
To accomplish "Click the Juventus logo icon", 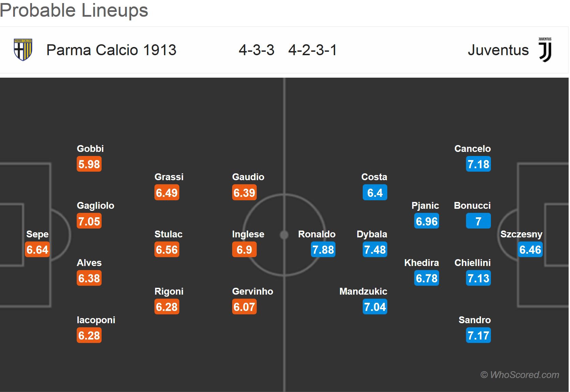I will pyautogui.click(x=545, y=50).
